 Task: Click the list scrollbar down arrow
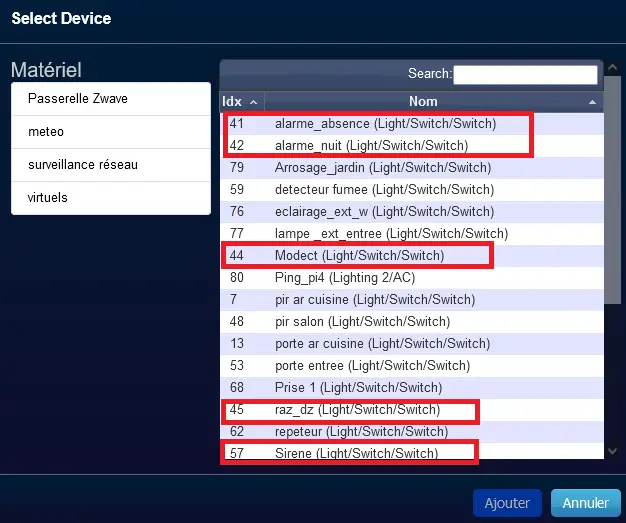(x=612, y=451)
